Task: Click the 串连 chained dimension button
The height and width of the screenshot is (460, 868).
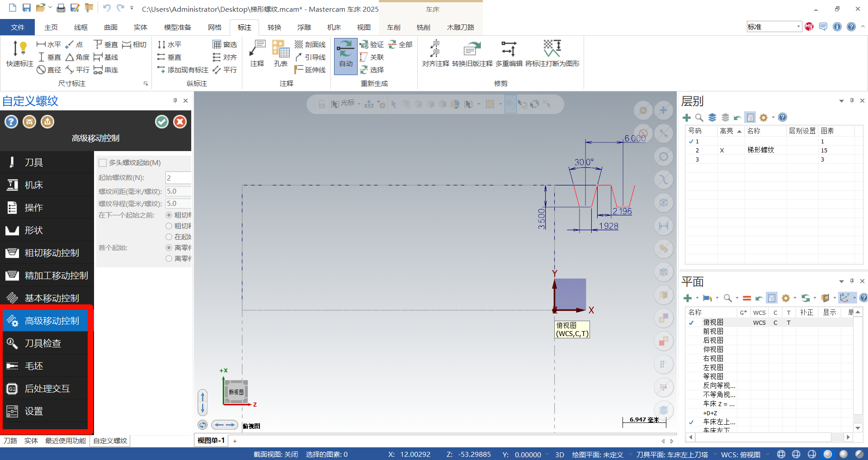Action: [106, 70]
